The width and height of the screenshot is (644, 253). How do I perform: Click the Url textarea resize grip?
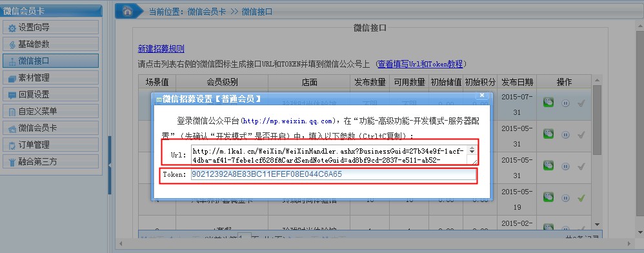474,162
